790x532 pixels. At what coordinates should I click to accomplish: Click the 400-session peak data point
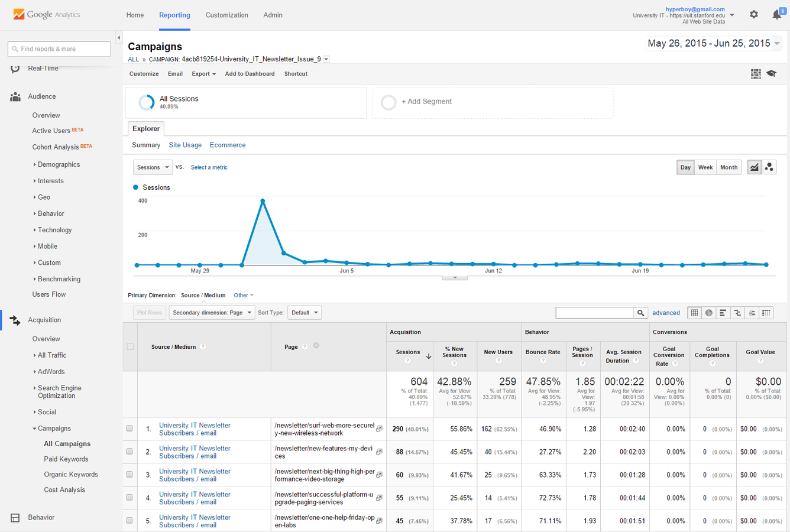coord(263,201)
